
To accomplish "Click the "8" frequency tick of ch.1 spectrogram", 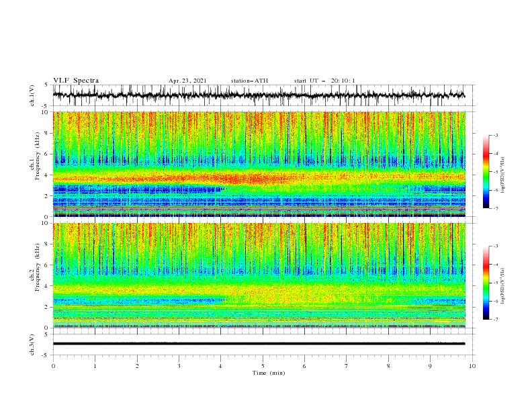I will click(x=47, y=133).
